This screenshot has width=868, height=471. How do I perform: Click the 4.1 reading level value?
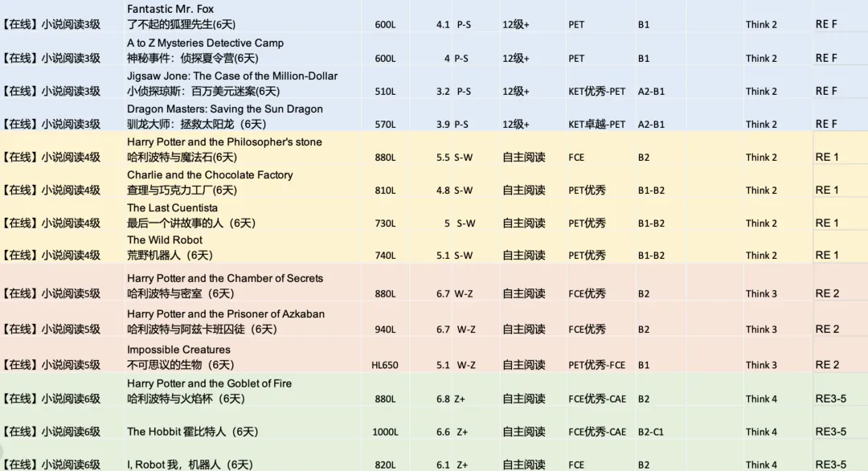443,25
